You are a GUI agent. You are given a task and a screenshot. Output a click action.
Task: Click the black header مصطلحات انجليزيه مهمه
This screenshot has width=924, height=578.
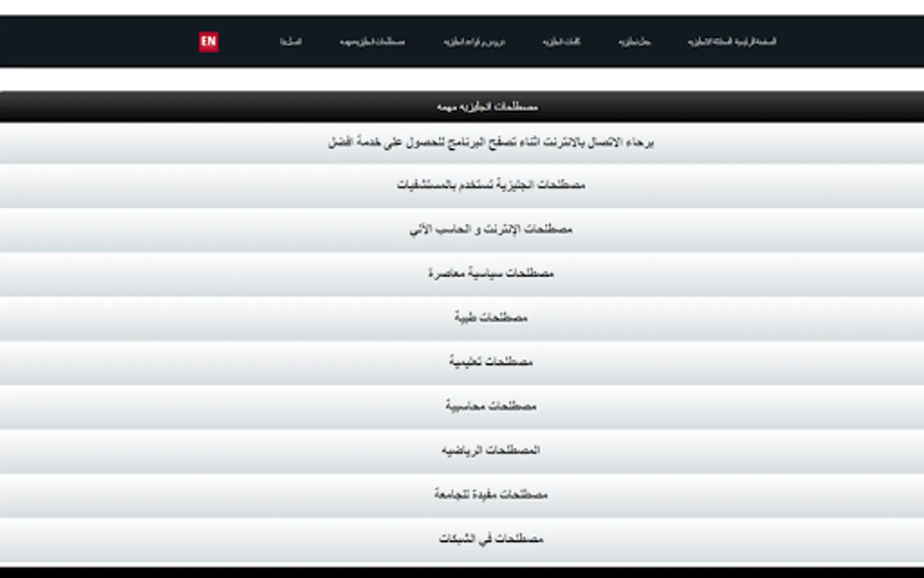(x=462, y=107)
